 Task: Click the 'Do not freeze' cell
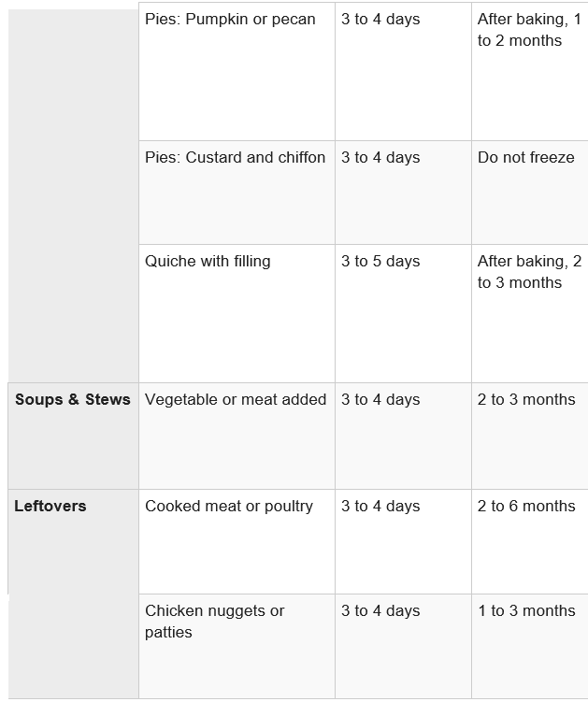(x=529, y=193)
